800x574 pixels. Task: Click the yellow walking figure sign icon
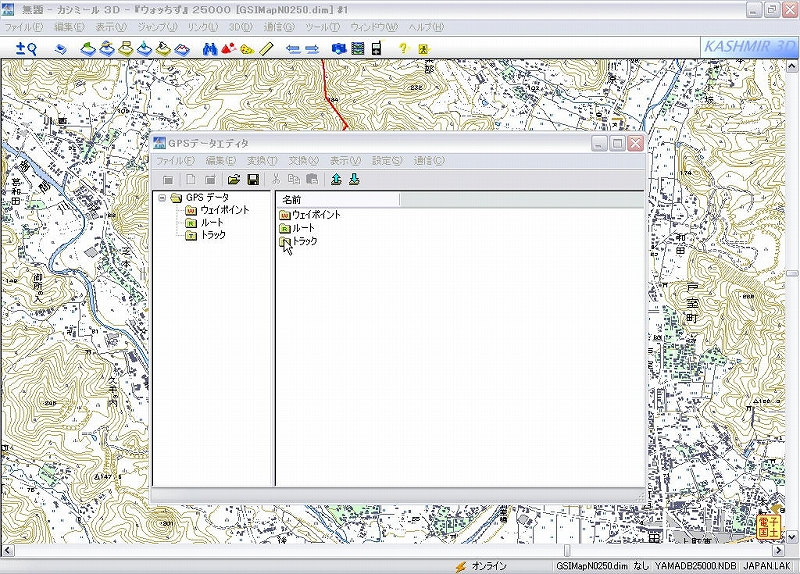tap(423, 49)
